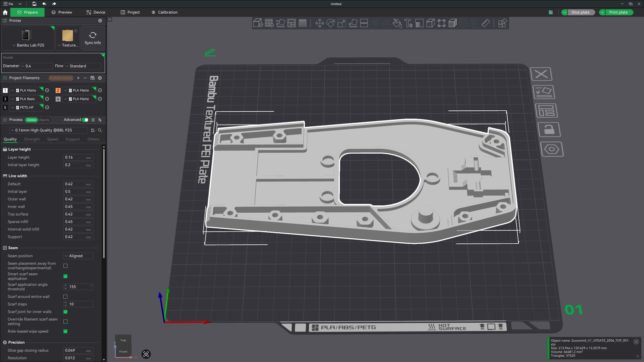Screen dimensions: 644x362
Task: Select the Rotate tool in toolbar
Action: click(331, 23)
